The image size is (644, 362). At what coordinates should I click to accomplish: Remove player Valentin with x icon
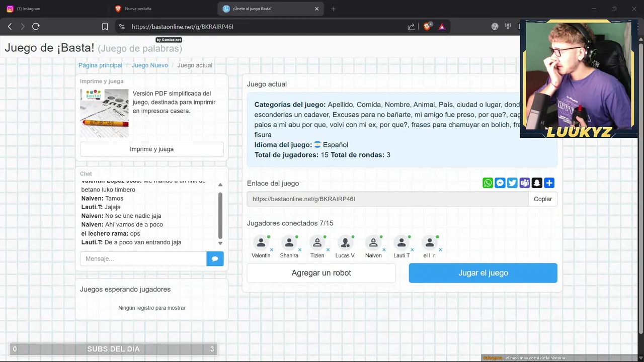(x=272, y=249)
